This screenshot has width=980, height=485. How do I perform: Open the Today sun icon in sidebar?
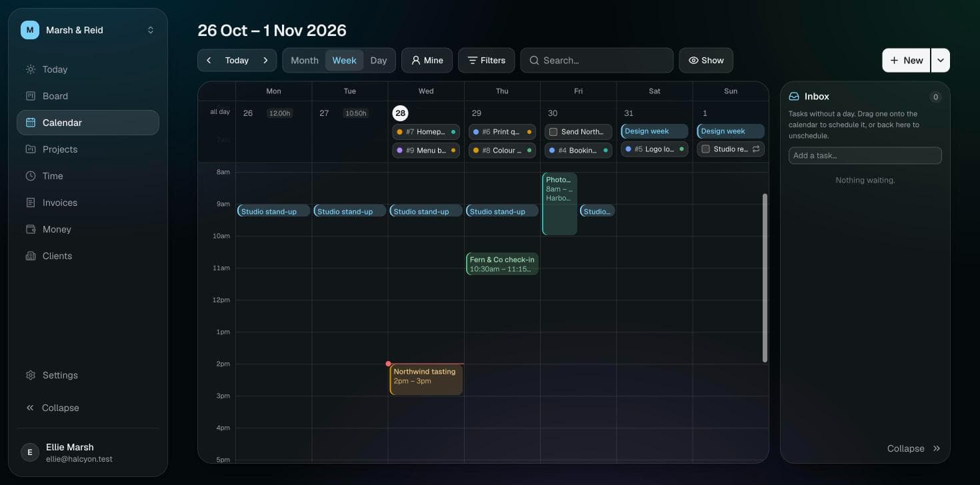click(x=30, y=69)
